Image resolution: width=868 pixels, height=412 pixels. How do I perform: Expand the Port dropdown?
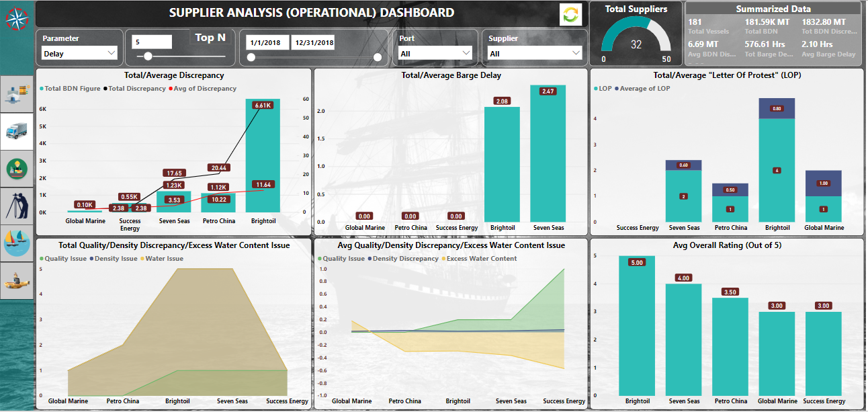point(436,53)
